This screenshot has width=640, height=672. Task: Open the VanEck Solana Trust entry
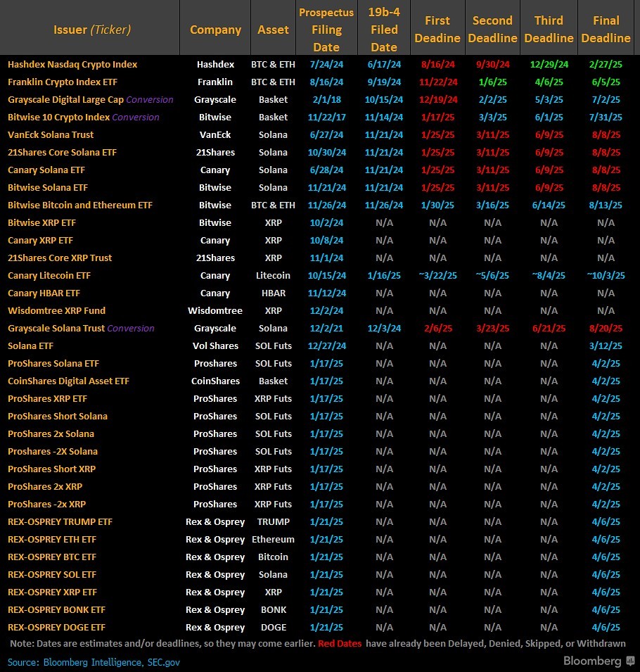tap(51, 134)
